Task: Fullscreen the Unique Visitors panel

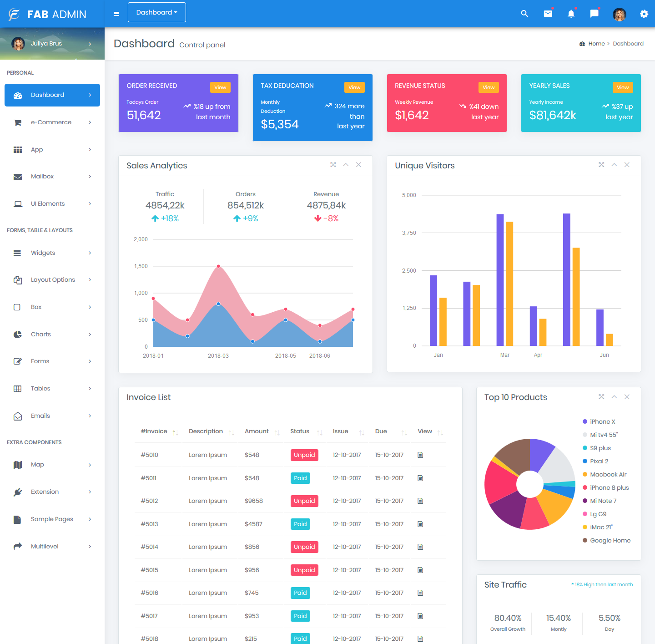Action: (601, 165)
